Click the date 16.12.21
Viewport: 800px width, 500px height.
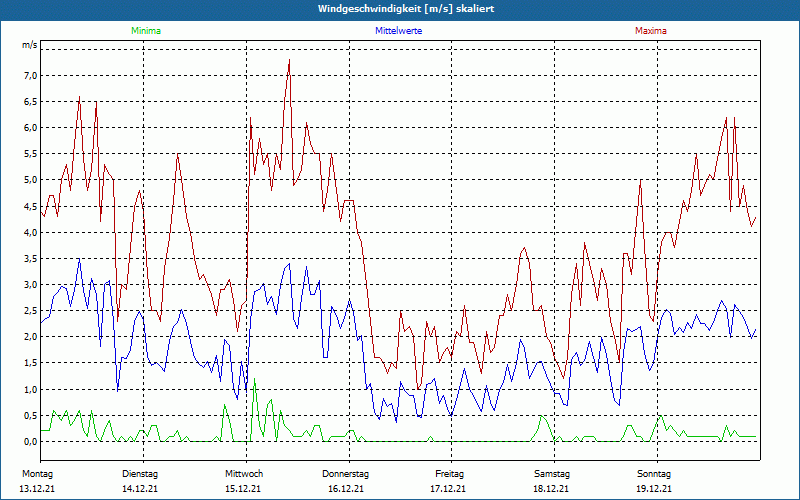coord(346,489)
